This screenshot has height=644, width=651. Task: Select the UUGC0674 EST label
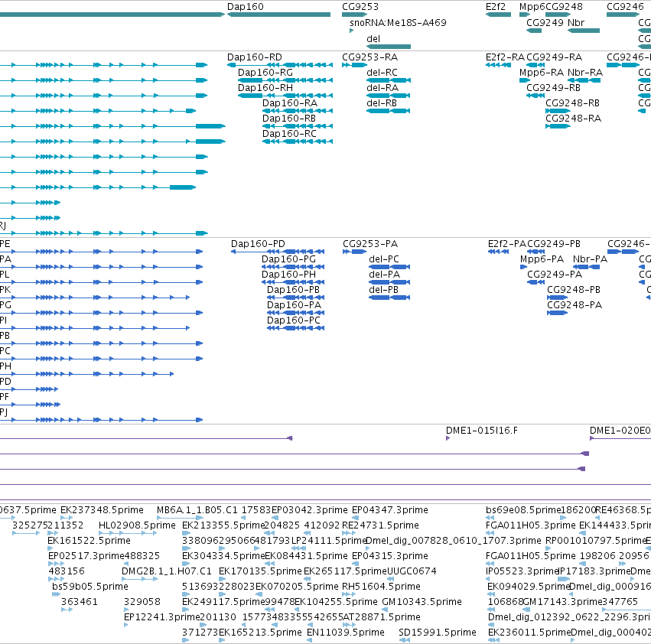(x=412, y=572)
